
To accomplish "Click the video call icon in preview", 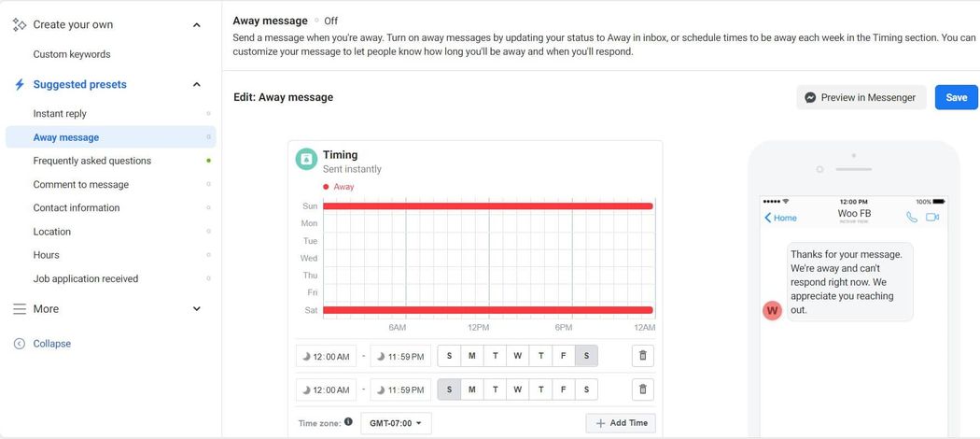I will pos(931,218).
